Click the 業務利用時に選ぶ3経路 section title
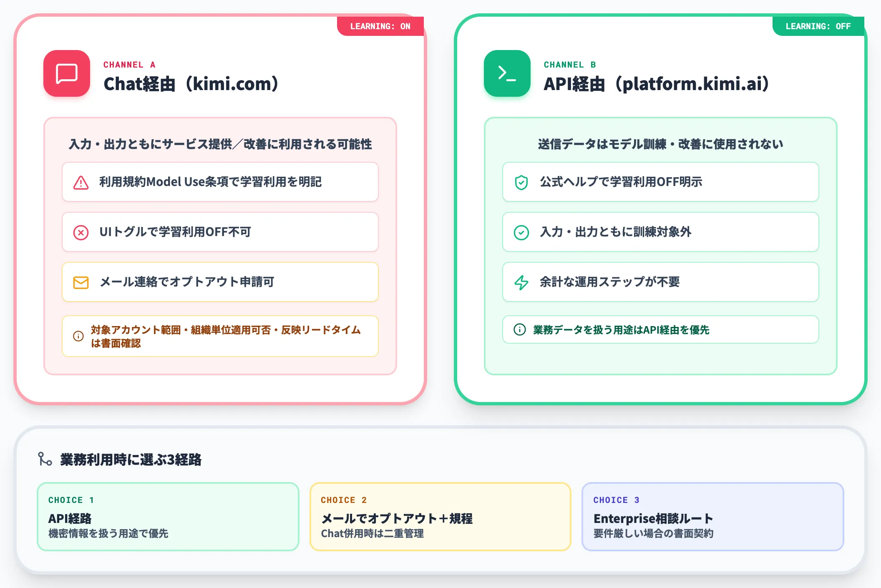Viewport: 881px width, 588px height. click(x=131, y=459)
